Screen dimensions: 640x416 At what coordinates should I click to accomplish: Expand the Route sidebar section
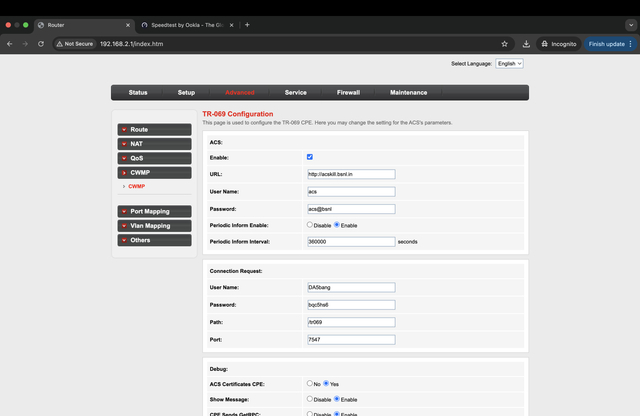pos(154,130)
